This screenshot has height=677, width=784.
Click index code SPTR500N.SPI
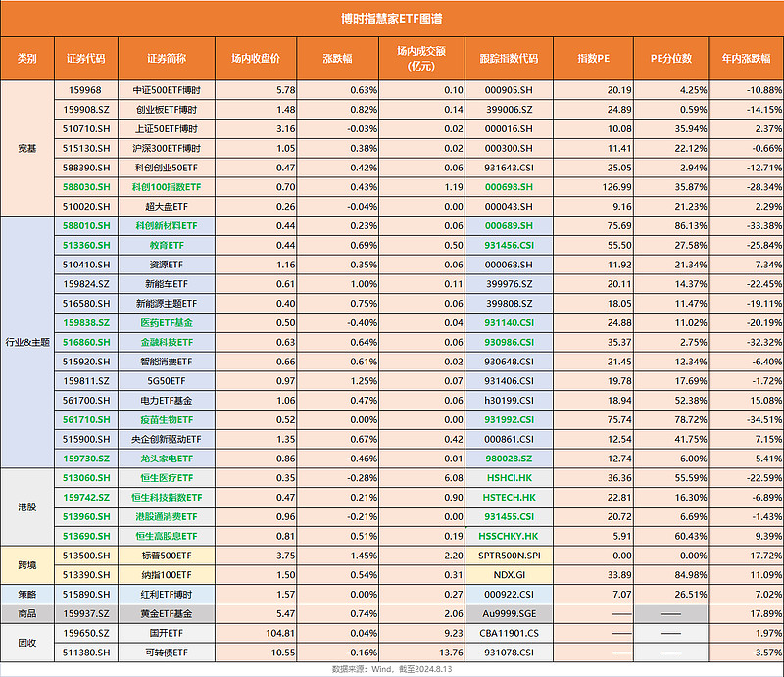(x=510, y=556)
